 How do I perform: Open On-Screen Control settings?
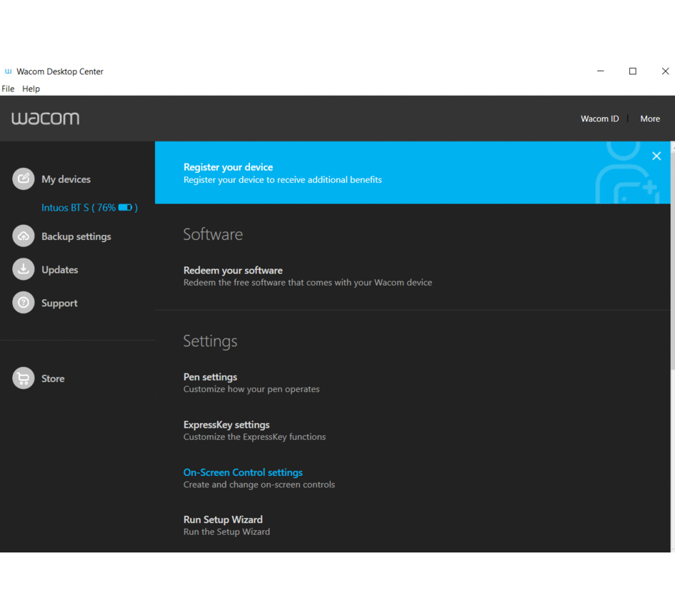pos(243,473)
